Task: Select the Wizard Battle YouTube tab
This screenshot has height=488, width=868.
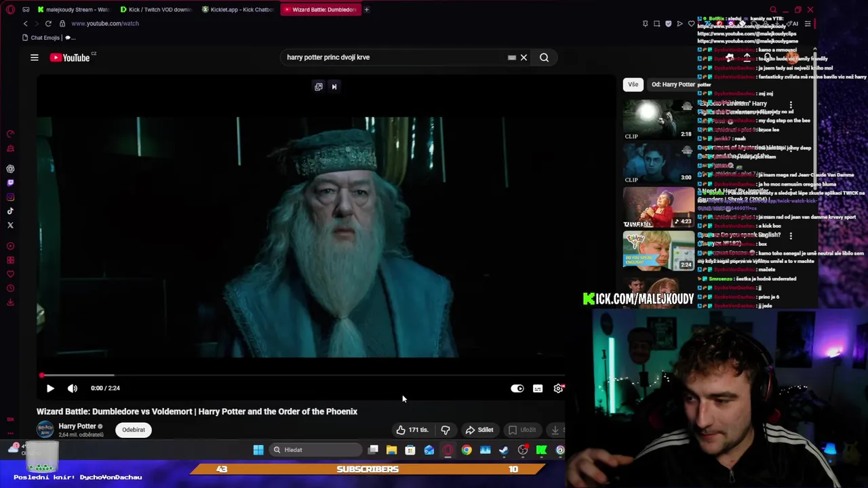Action: [x=321, y=9]
